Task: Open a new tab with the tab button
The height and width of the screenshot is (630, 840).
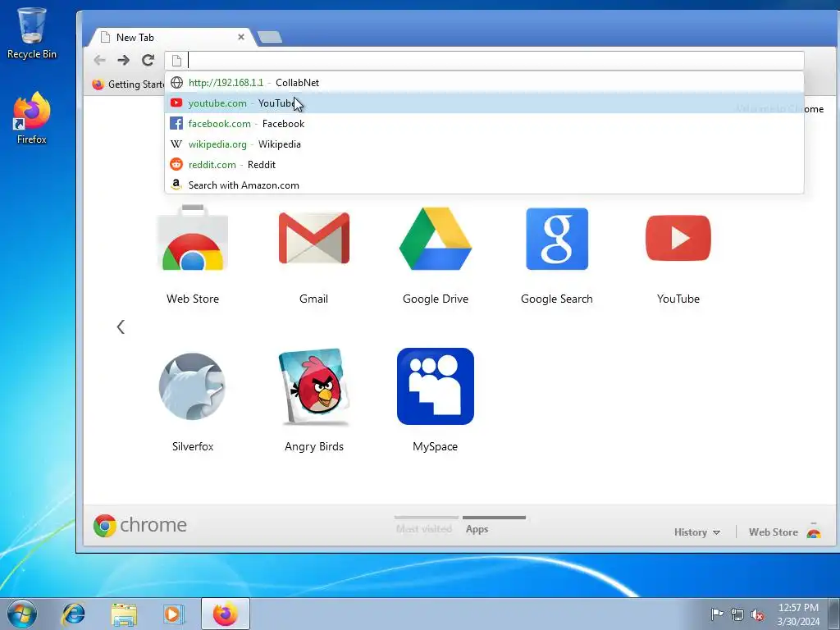Action: point(269,37)
